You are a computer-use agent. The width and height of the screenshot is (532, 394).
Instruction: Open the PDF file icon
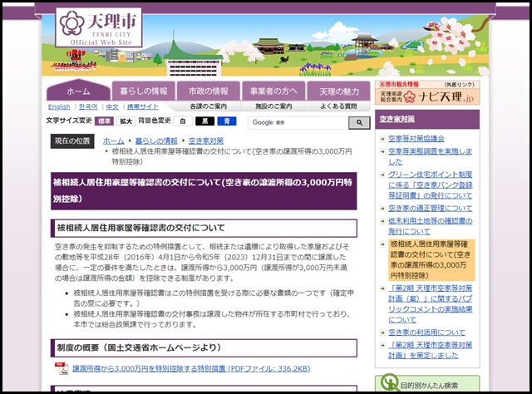tap(62, 368)
